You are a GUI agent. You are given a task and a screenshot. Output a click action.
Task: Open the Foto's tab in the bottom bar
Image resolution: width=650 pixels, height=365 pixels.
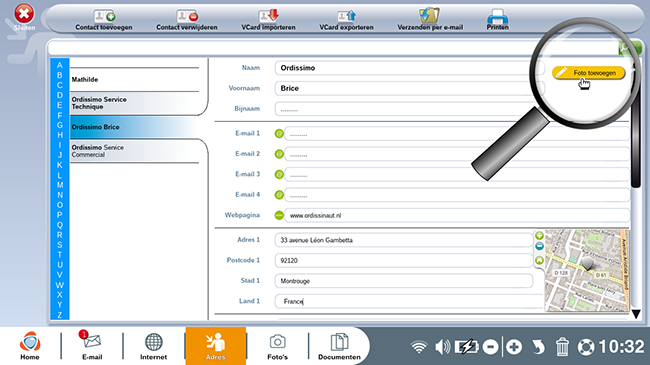click(277, 346)
